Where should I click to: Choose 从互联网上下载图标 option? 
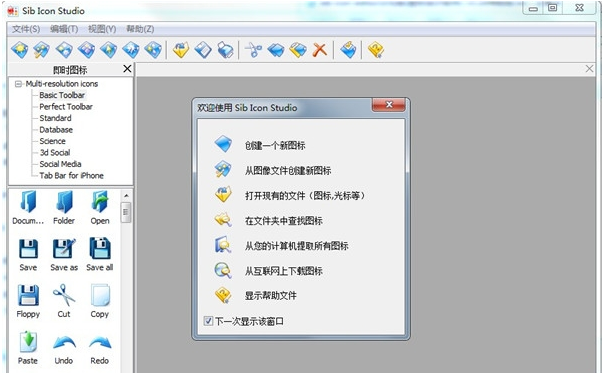284,271
